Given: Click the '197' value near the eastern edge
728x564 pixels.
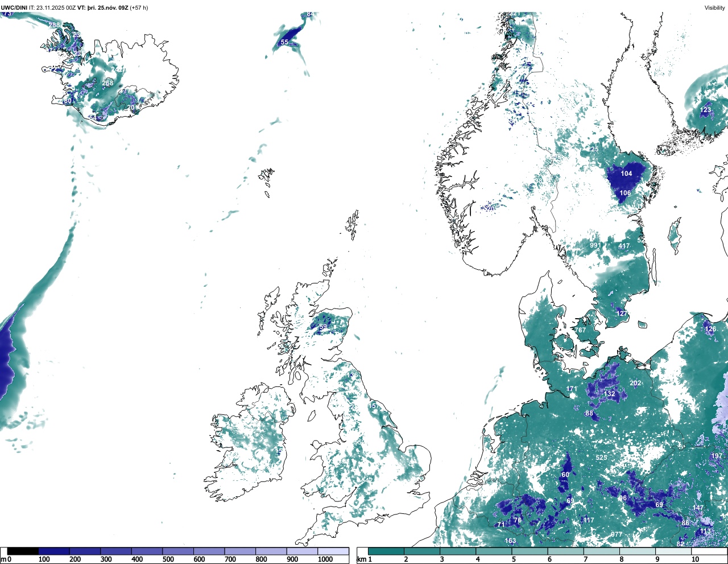Looking at the screenshot, I should point(716,456).
